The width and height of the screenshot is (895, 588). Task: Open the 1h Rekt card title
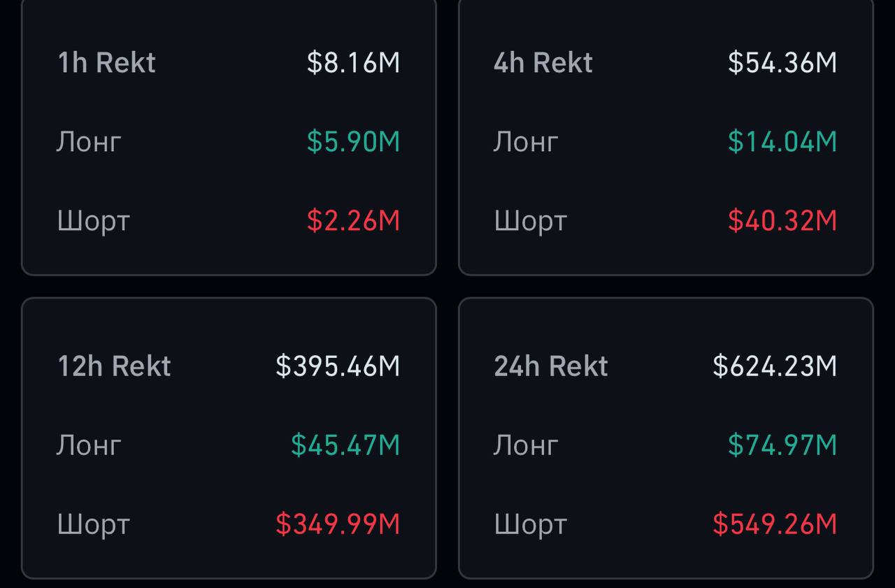point(106,63)
